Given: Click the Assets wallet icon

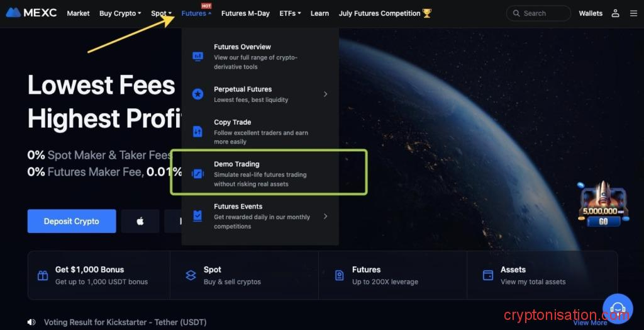Looking at the screenshot, I should pyautogui.click(x=487, y=275).
